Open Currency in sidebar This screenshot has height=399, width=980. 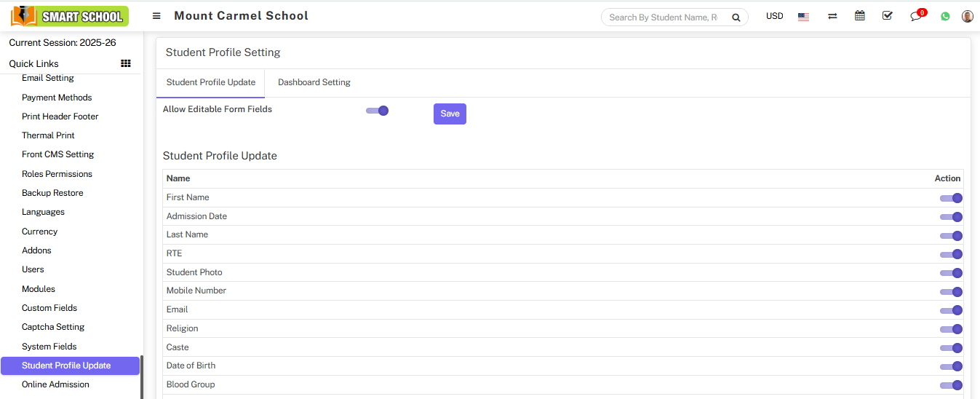(x=39, y=232)
